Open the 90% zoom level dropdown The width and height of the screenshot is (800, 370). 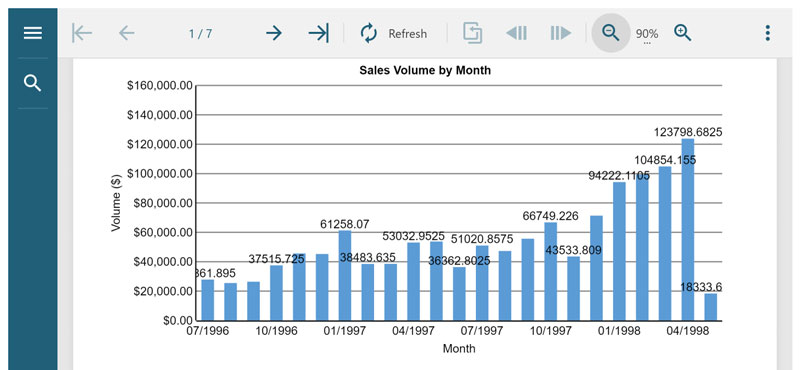click(646, 35)
